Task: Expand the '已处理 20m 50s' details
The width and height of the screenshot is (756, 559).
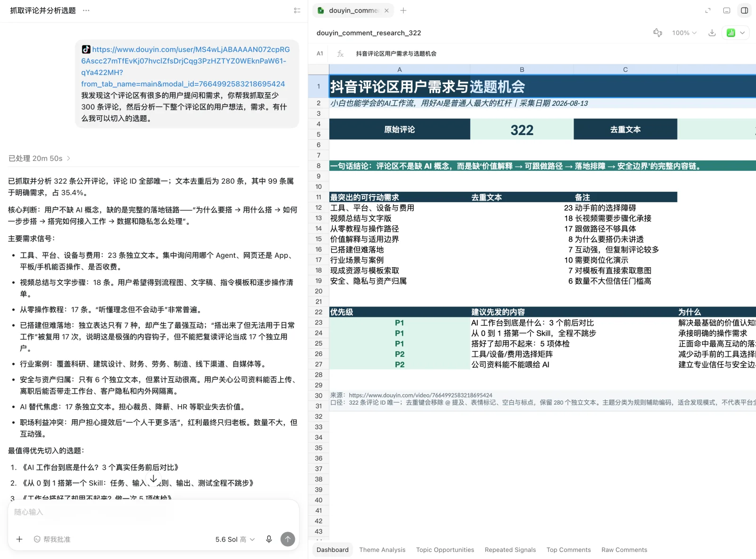Action: 40,158
